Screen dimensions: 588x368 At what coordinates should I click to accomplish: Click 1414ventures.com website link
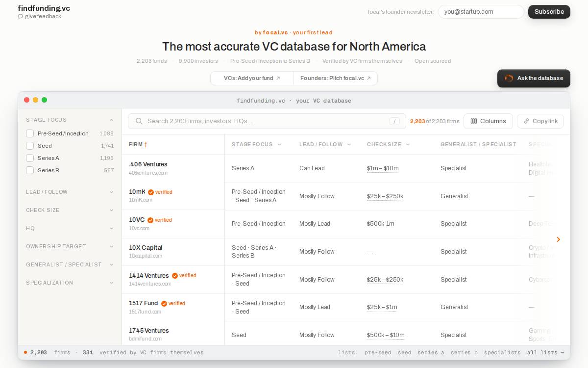point(150,284)
